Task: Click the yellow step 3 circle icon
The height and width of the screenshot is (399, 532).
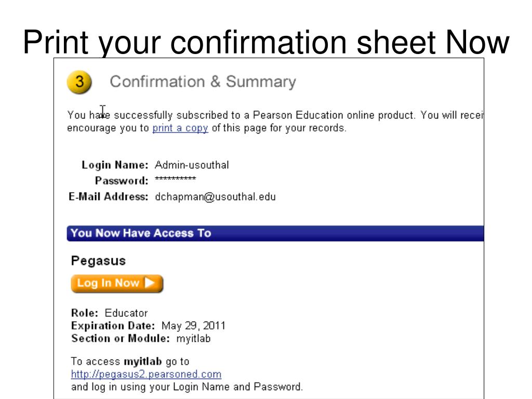Action: [x=79, y=82]
